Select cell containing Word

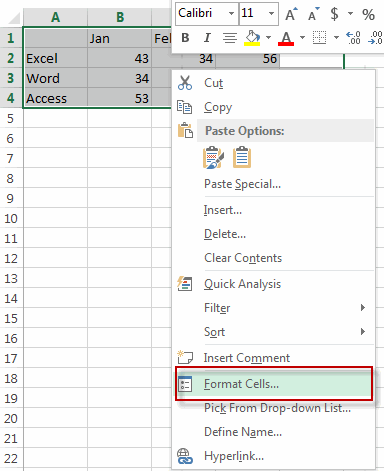coord(56,78)
